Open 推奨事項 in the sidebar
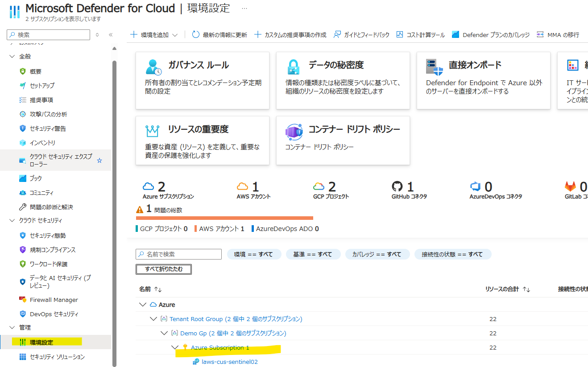 [x=41, y=100]
